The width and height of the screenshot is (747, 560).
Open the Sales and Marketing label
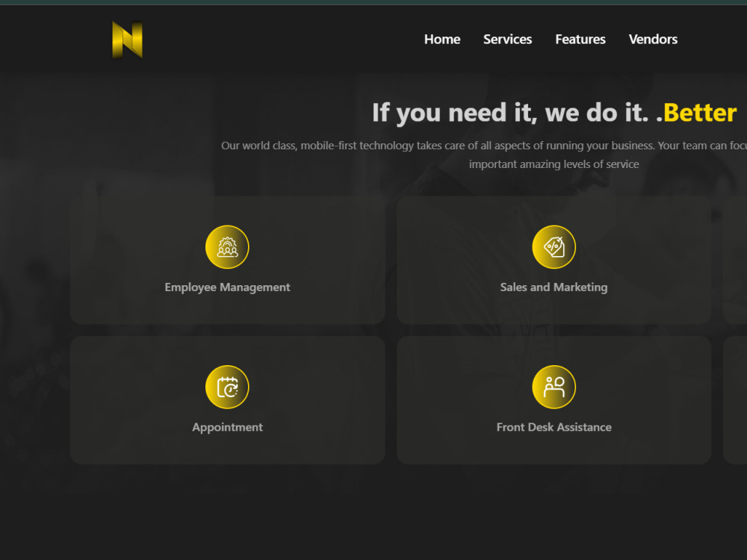pos(554,287)
